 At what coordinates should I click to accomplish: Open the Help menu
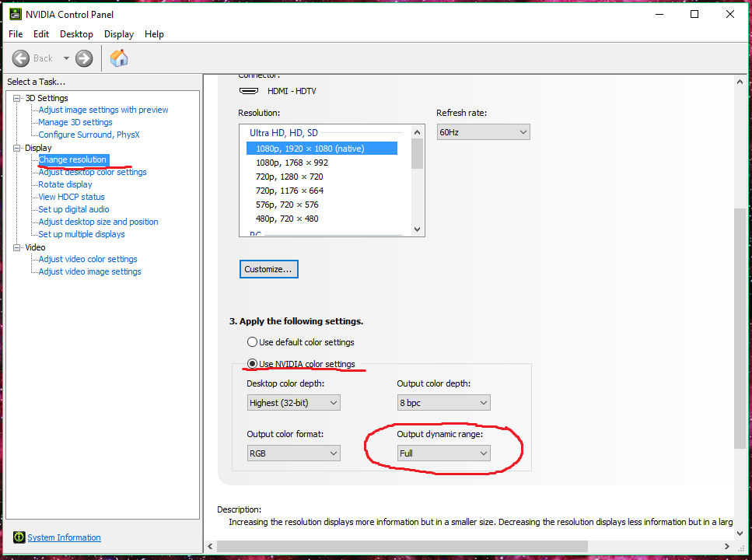(155, 34)
